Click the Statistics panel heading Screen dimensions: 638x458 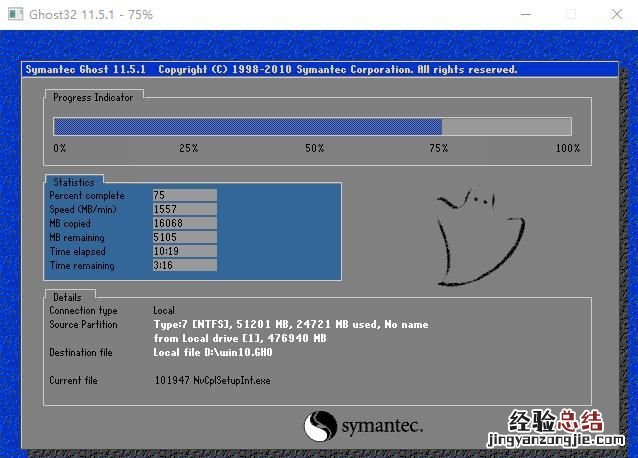(x=74, y=183)
